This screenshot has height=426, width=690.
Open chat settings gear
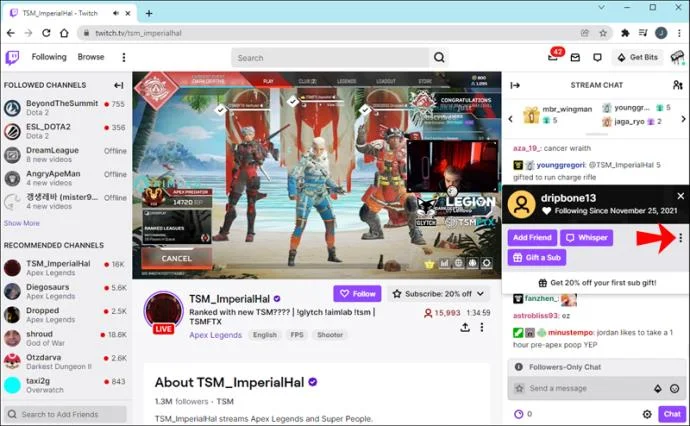[x=647, y=414]
